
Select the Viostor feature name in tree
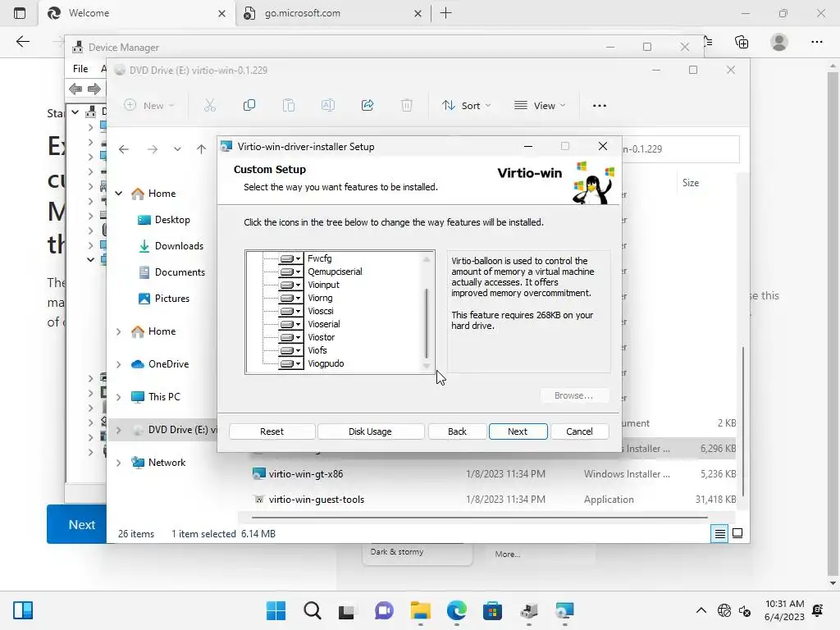(321, 337)
